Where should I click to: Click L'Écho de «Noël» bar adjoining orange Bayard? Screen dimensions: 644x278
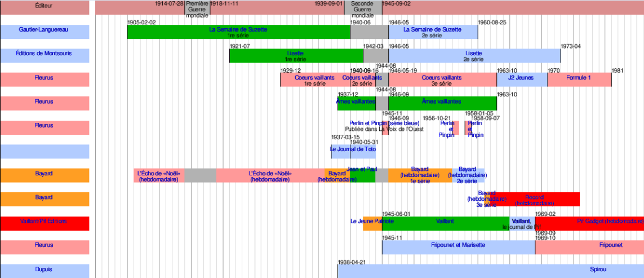coord(270,175)
